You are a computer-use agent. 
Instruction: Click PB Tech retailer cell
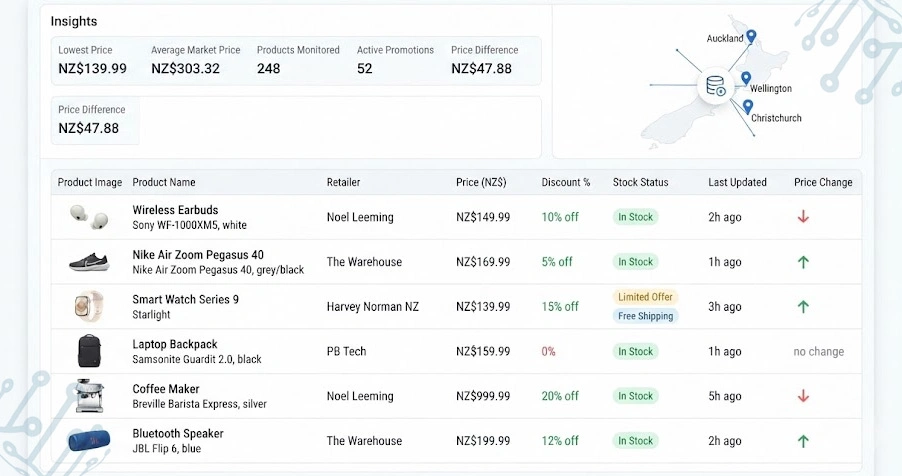(x=346, y=351)
